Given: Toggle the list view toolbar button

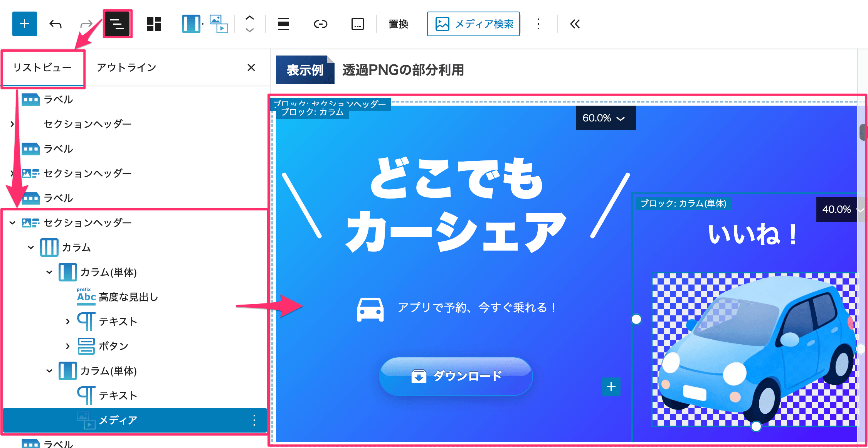Looking at the screenshot, I should (118, 24).
